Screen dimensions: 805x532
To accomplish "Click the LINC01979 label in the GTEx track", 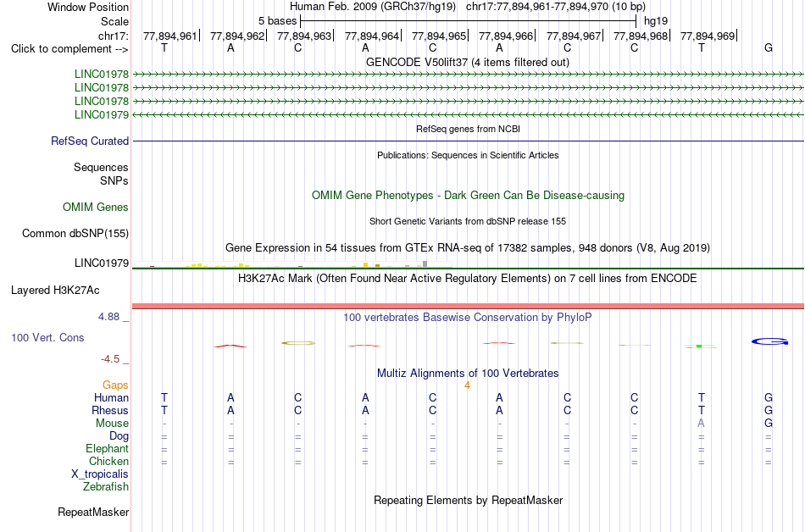I will click(102, 263).
